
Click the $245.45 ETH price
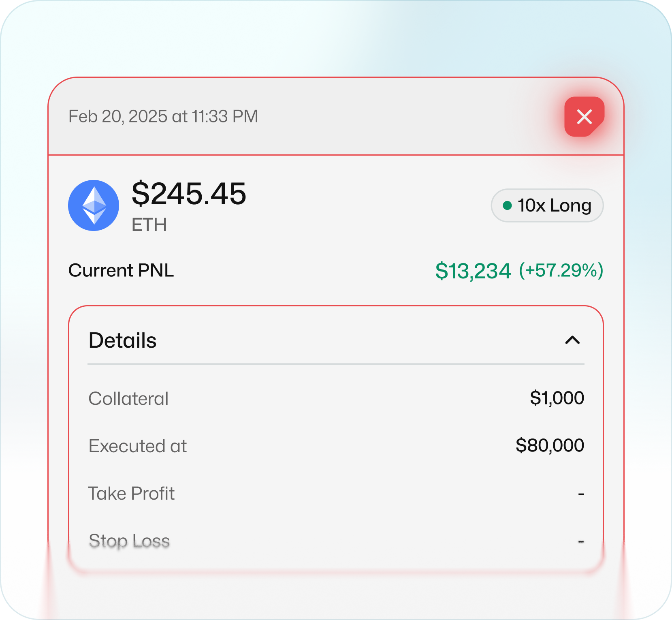coord(189,194)
